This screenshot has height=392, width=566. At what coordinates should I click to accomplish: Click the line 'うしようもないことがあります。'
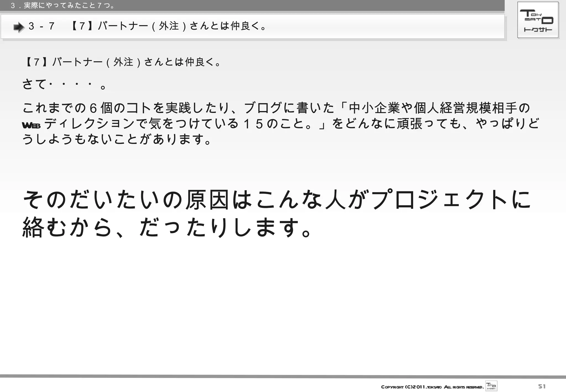117,139
